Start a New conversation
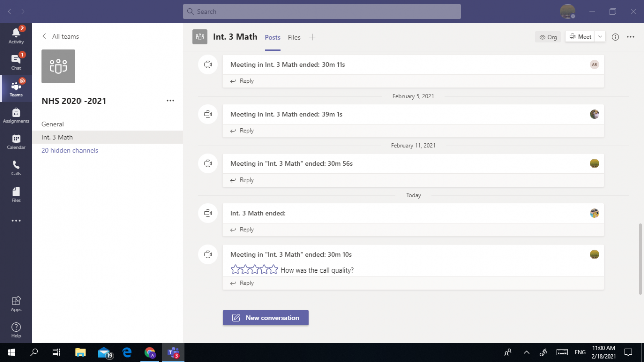 point(266,318)
